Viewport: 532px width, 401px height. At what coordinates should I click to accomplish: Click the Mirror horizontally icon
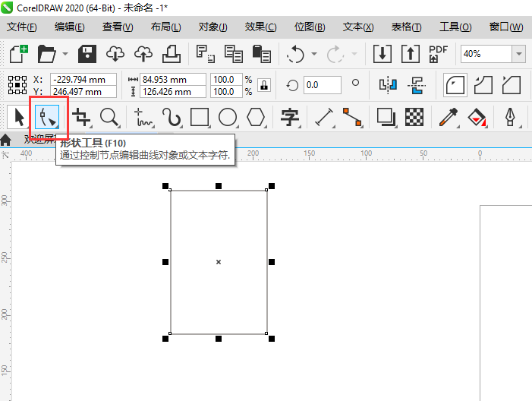click(x=388, y=84)
